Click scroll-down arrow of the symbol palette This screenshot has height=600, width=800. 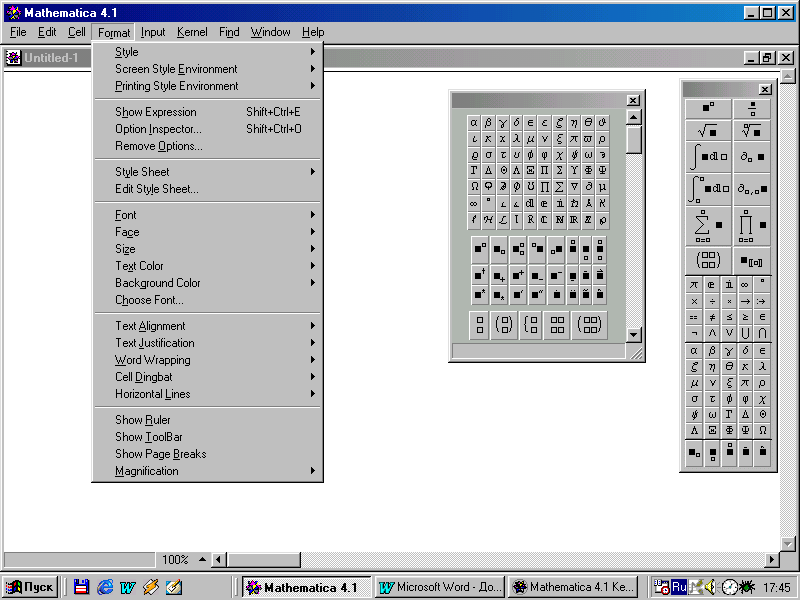(633, 335)
